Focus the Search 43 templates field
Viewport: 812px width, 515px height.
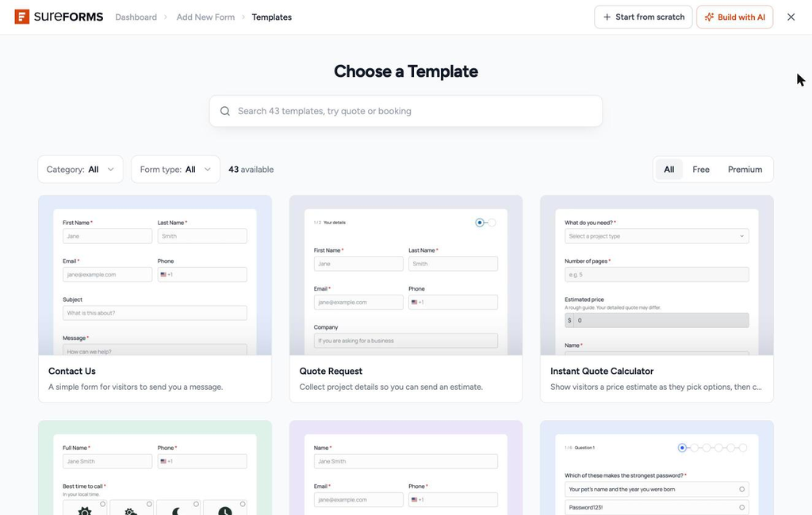pos(406,111)
